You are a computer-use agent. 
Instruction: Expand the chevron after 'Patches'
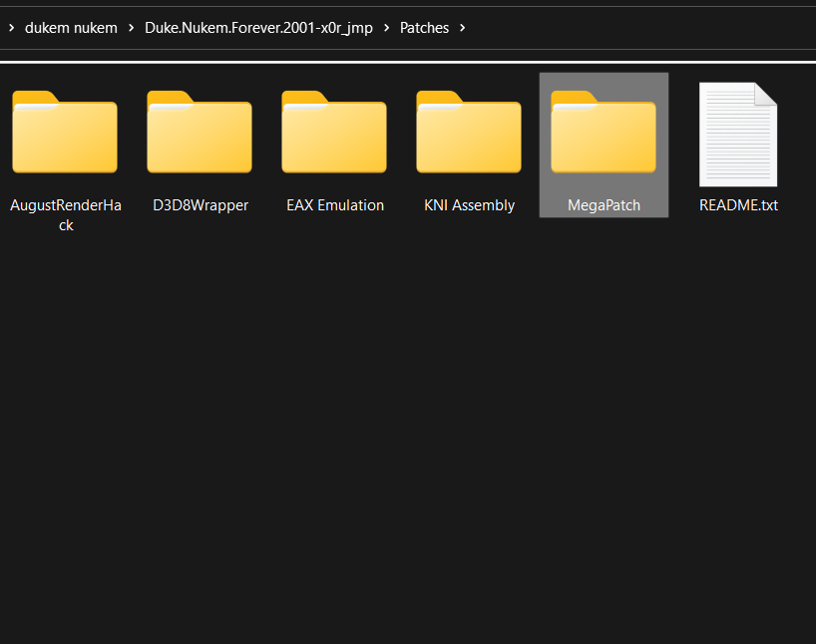coord(462,28)
